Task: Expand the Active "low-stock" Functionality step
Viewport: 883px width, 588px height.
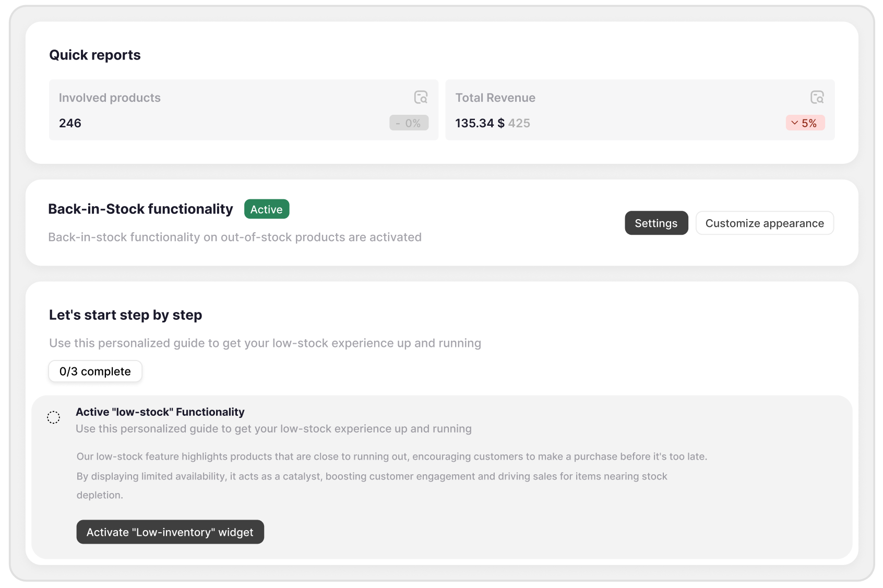Action: coord(160,412)
